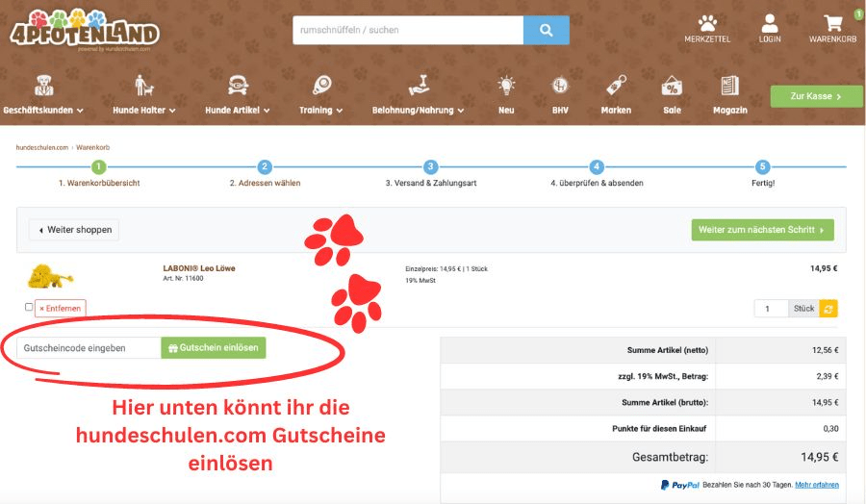Click the Marken tag icon
This screenshot has height=504, width=866.
[x=616, y=87]
